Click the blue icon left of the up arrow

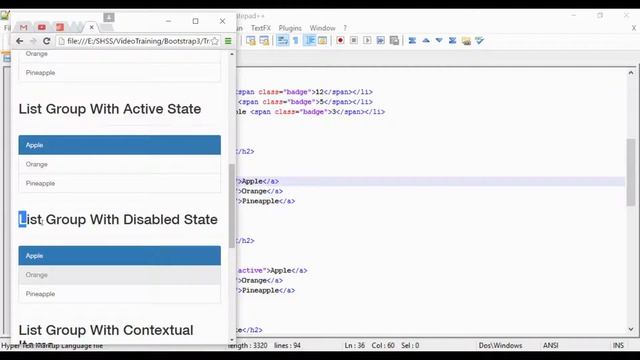[x=412, y=40]
